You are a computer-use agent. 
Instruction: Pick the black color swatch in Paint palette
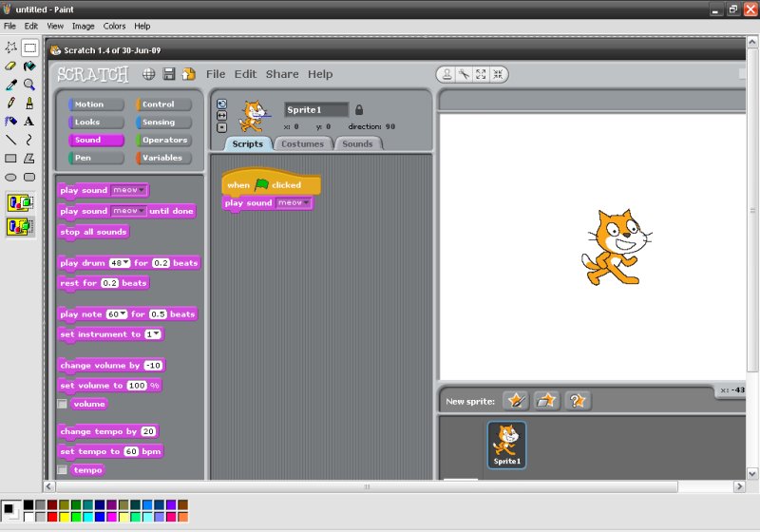[x=28, y=504]
